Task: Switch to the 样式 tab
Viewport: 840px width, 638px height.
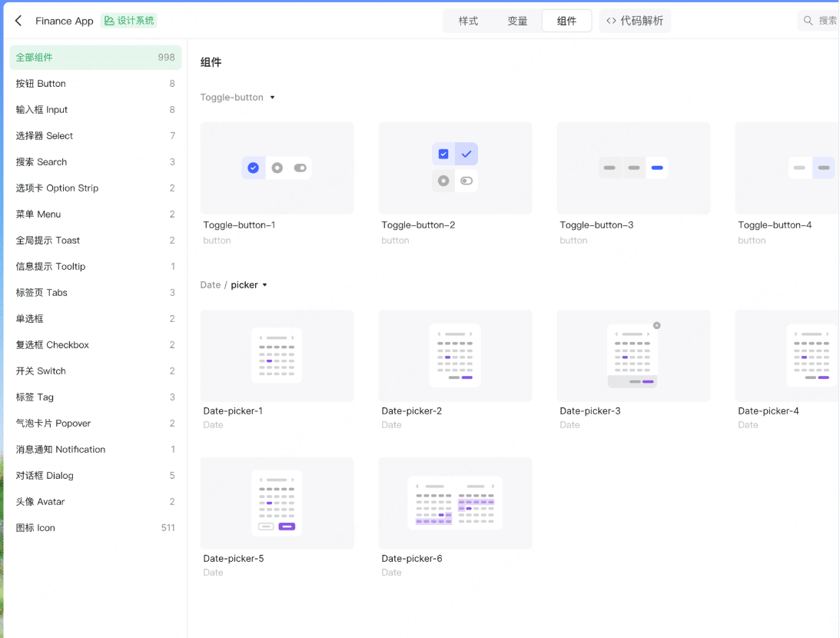Action: (x=468, y=21)
